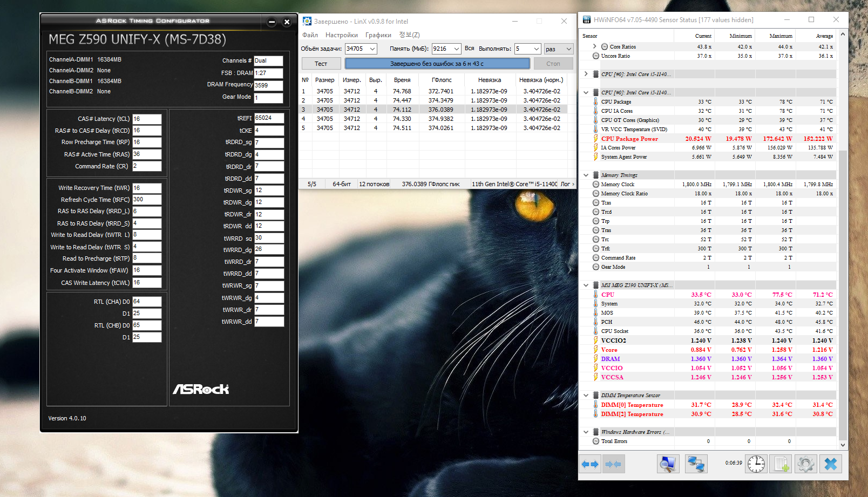The width and height of the screenshot is (868, 497).
Task: Open the 정보(Z) menu in LinX
Action: coord(409,35)
